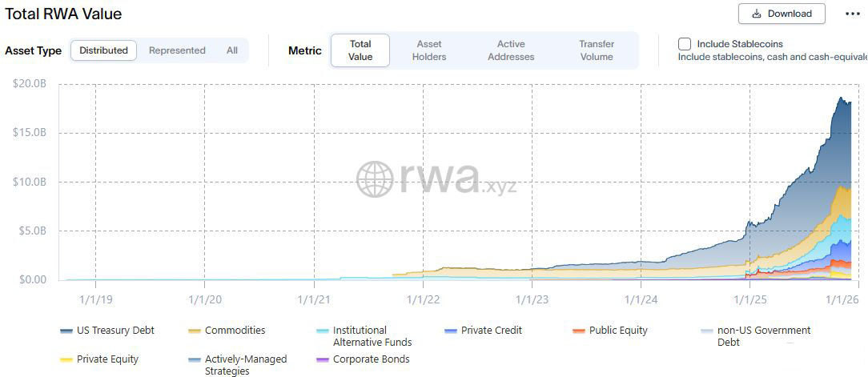Click the rwa.xyz globe watermark logo
The height and width of the screenshot is (377, 868).
(375, 179)
